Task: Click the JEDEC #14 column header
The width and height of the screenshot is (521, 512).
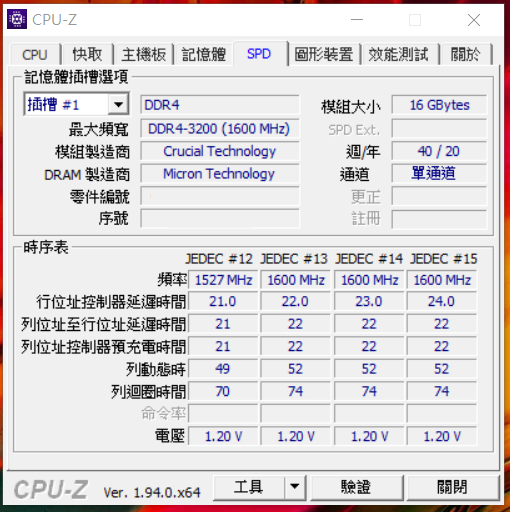Action: tap(369, 259)
